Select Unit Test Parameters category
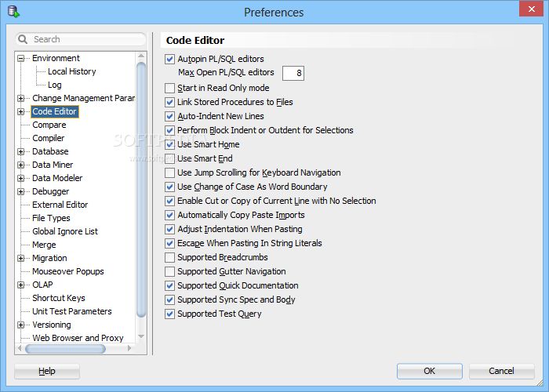The image size is (549, 392). tap(72, 311)
